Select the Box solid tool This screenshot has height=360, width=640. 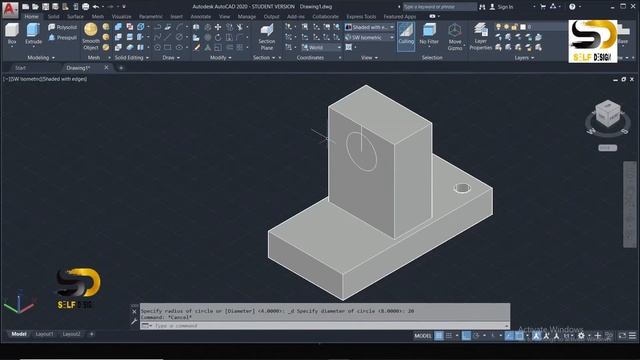point(12,34)
